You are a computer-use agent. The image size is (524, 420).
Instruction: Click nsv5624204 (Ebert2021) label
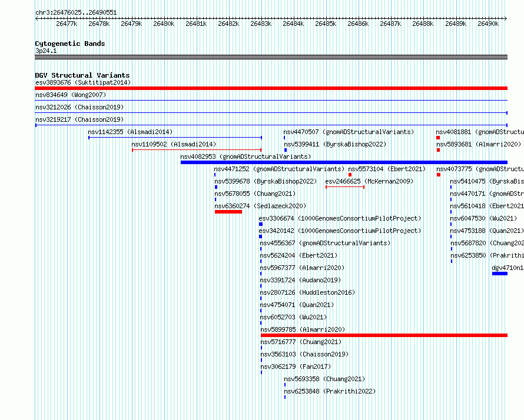point(299,255)
